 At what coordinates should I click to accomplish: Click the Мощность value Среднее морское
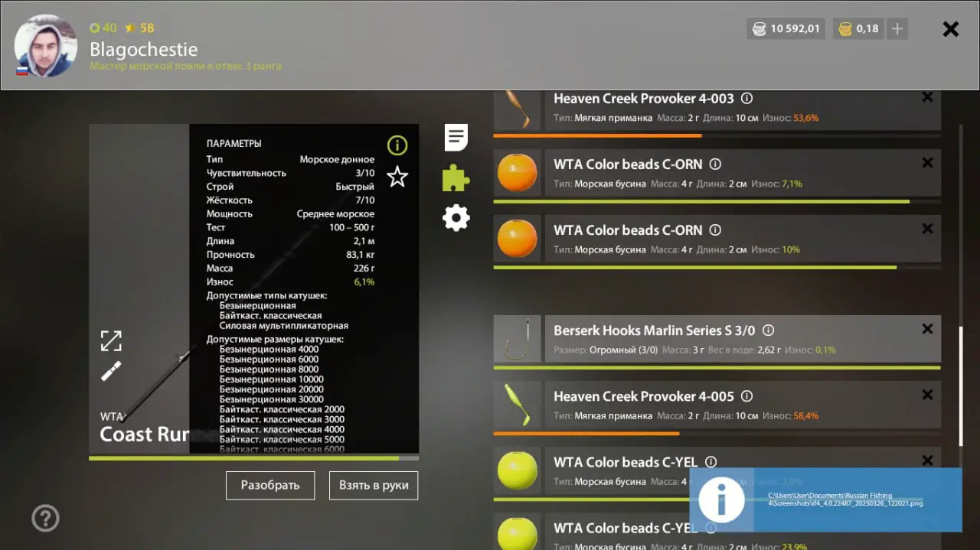click(335, 214)
